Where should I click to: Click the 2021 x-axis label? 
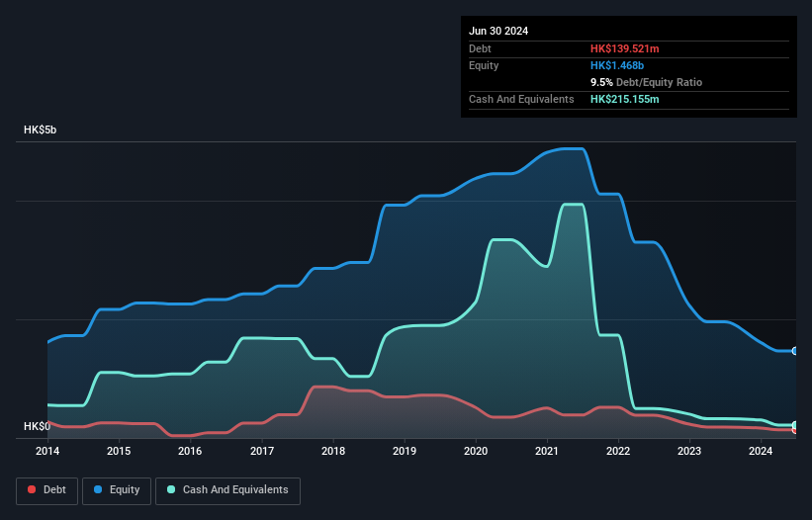[x=547, y=451]
